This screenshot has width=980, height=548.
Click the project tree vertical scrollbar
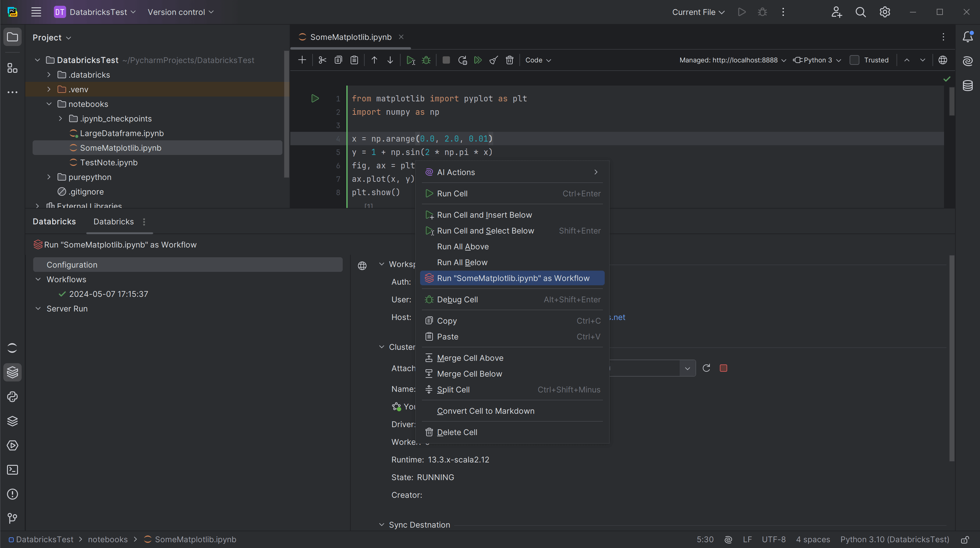(x=287, y=114)
